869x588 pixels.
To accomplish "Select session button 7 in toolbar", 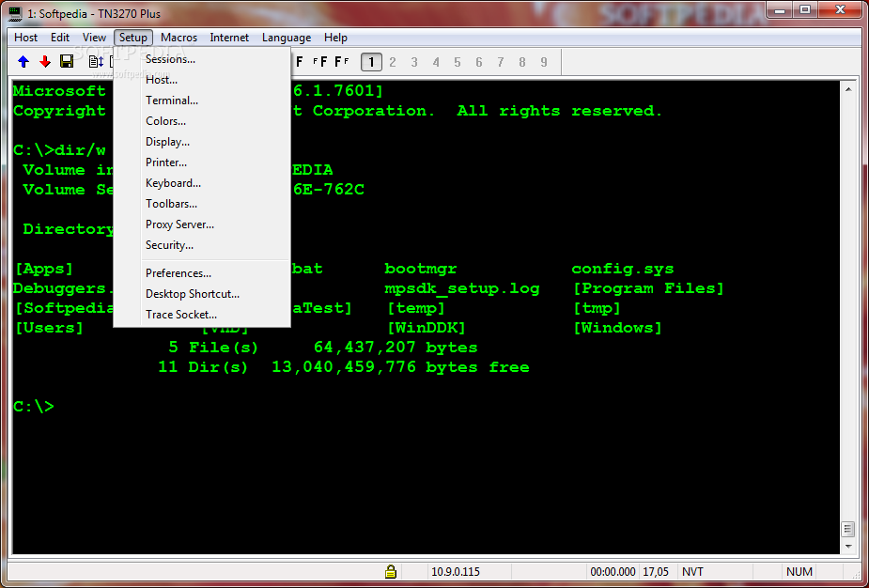I will (501, 62).
